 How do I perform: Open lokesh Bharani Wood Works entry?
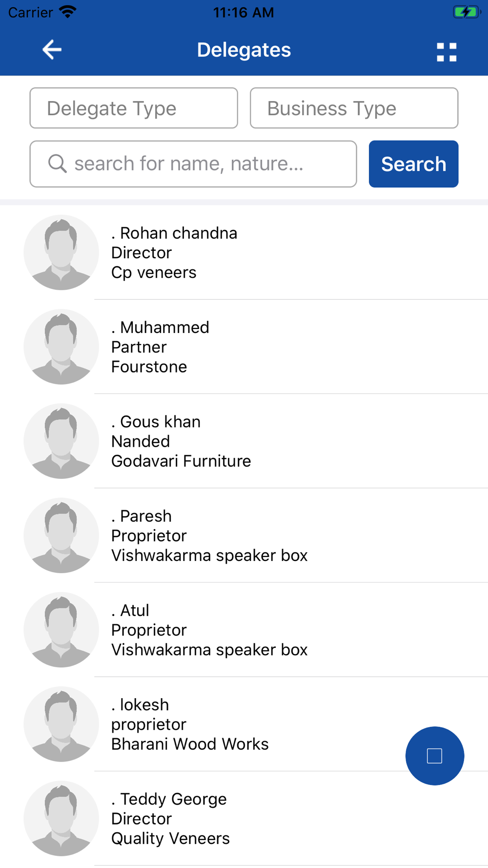(244, 724)
